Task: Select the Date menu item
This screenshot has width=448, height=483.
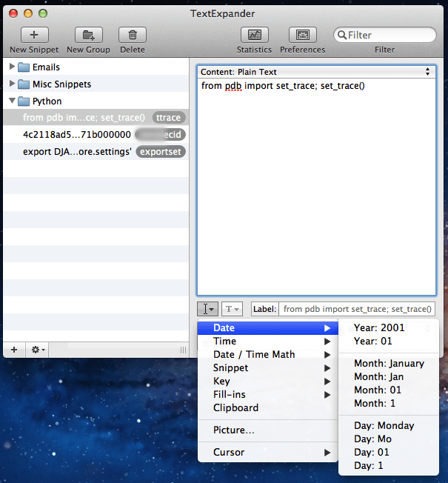Action: [268, 328]
